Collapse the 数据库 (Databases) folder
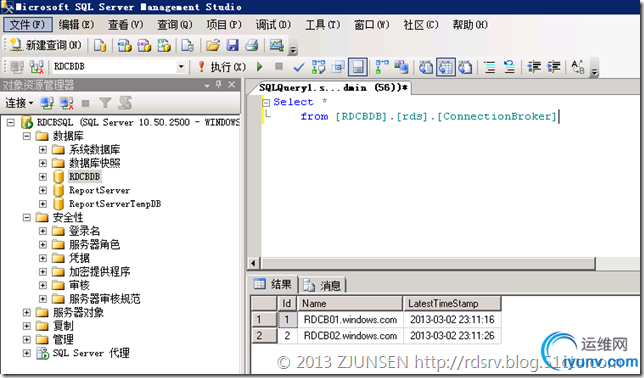The height and width of the screenshot is (378, 644). coord(27,136)
